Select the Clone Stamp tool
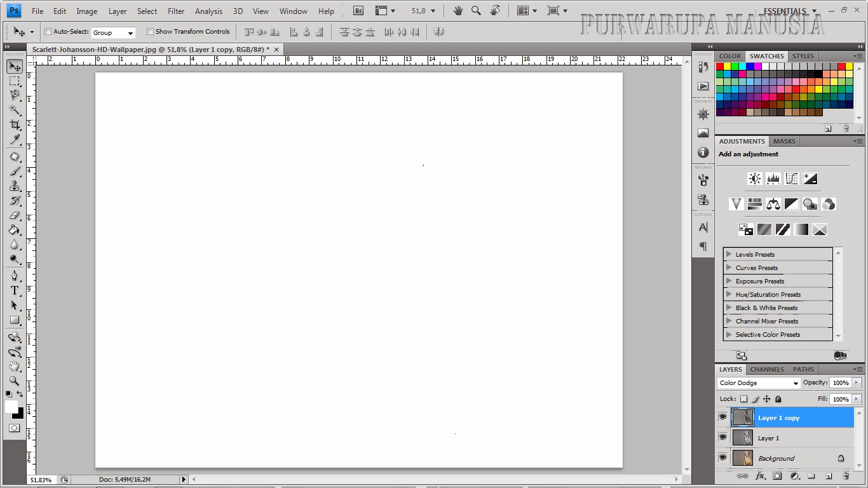The height and width of the screenshot is (488, 868). 14,186
